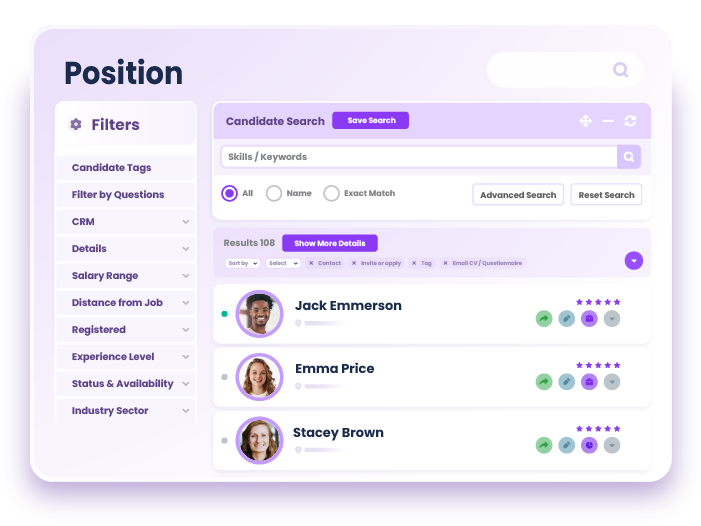
Task: Click the top search box beside Position
Action: click(x=565, y=70)
